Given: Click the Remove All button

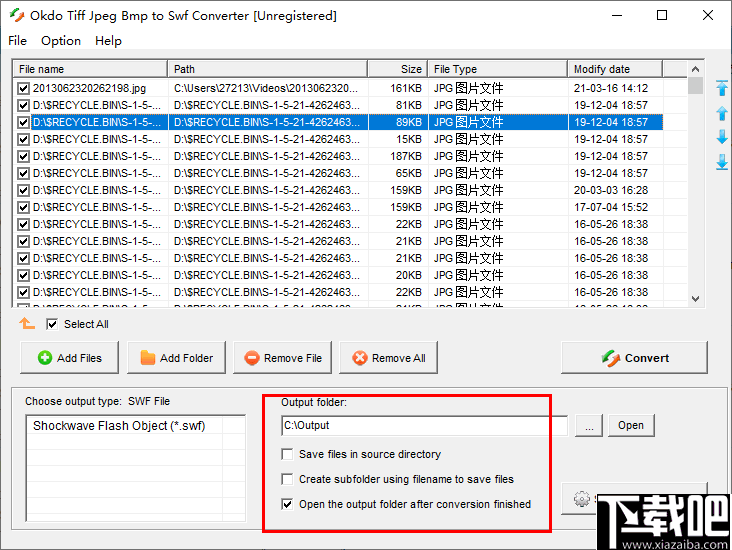Looking at the screenshot, I should pyautogui.click(x=388, y=358).
